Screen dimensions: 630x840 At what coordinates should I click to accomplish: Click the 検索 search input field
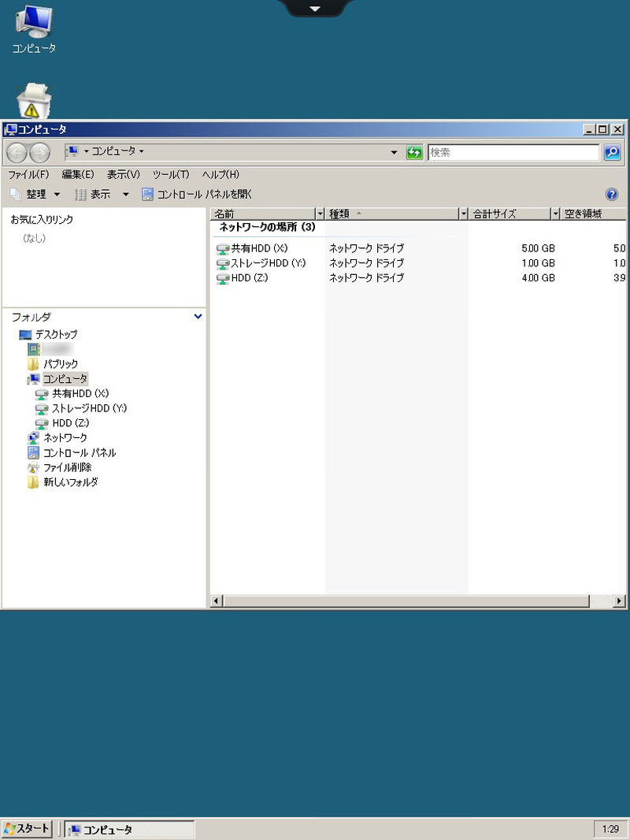[512, 152]
